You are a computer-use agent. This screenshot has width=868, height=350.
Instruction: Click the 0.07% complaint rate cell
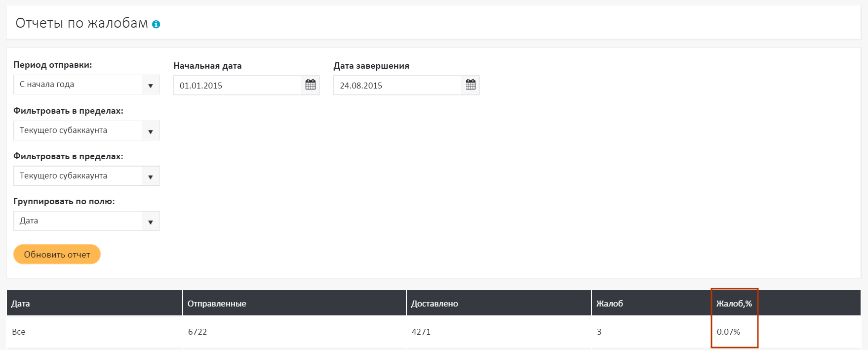coord(728,332)
